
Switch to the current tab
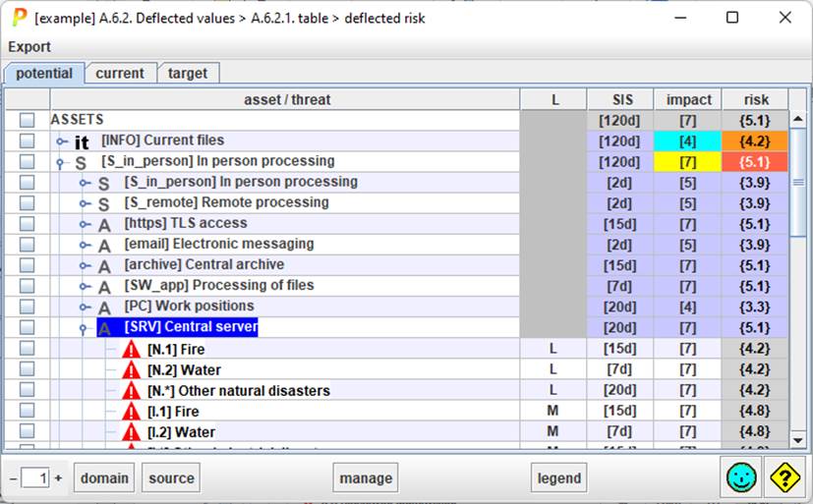point(120,73)
